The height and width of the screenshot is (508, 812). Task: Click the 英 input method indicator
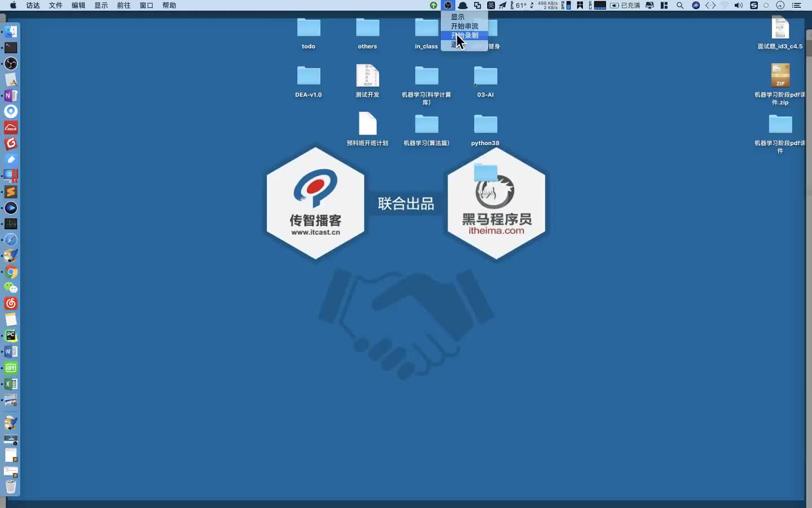pos(491,5)
